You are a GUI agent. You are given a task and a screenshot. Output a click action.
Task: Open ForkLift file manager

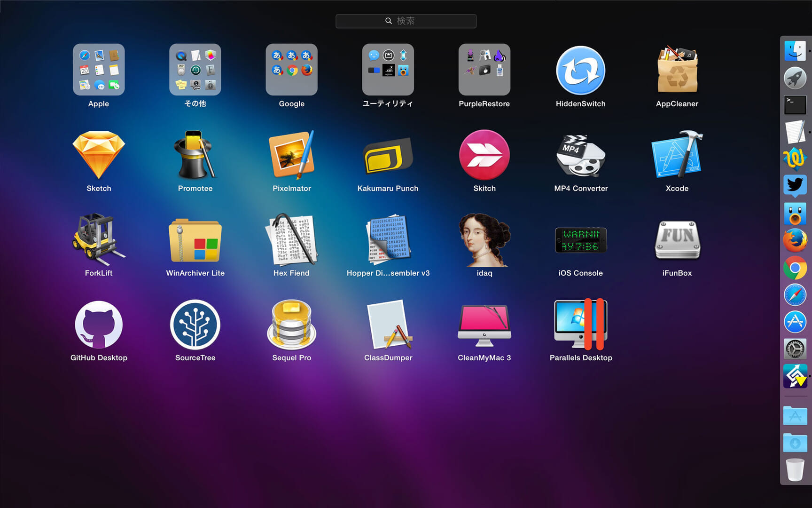tap(99, 240)
